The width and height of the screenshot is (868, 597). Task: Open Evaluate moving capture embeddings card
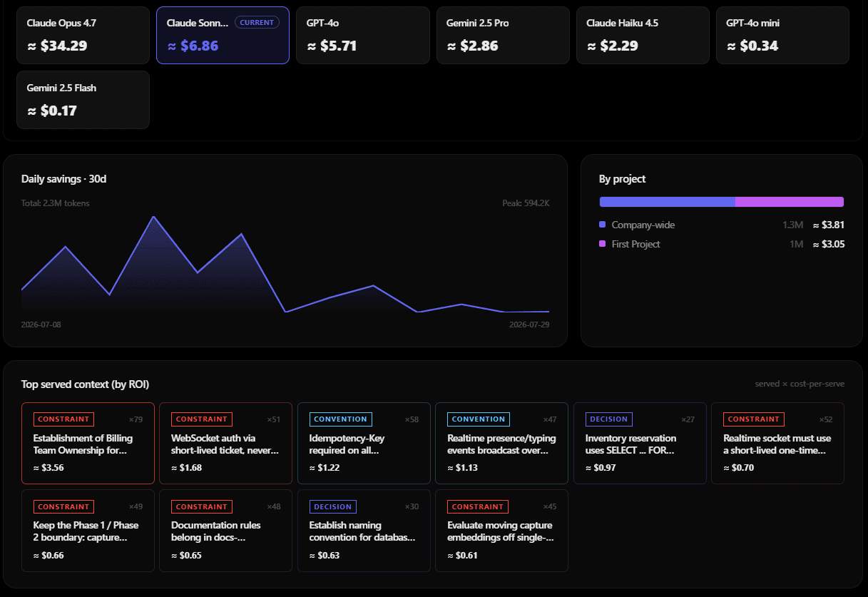pos(501,531)
